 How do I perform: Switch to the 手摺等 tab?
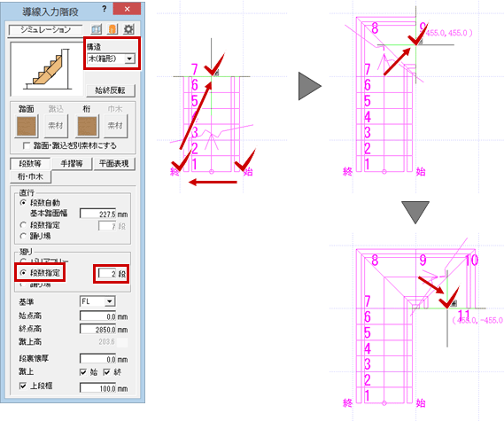[72, 164]
